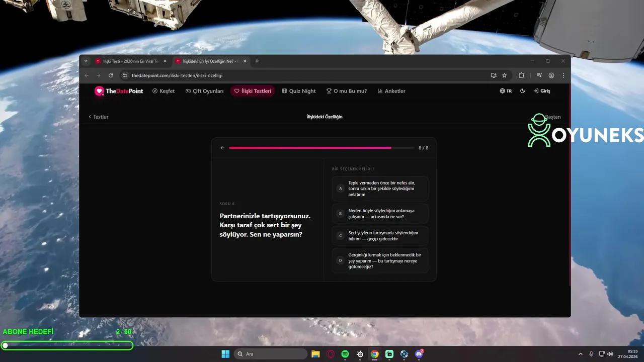Choose option C: Sert şeylerin tartışmada
Screen dimensions: 644x362
point(380,236)
